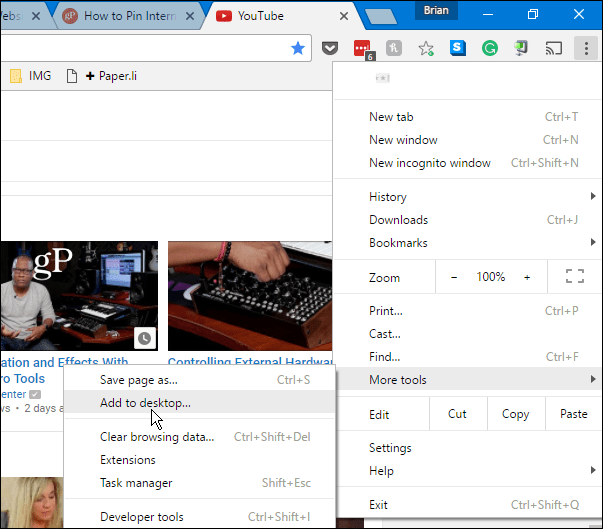The height and width of the screenshot is (529, 603).
Task: Click the star with green plus extension
Action: coord(426,48)
